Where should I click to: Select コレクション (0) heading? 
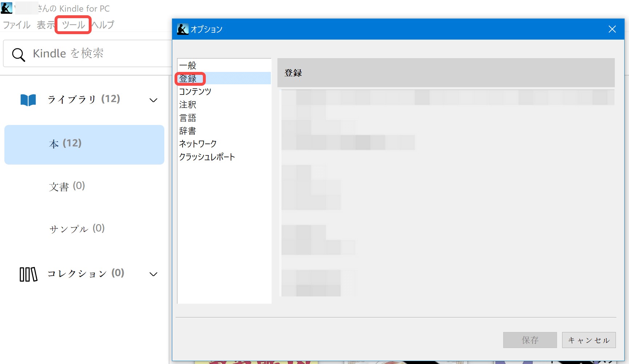click(x=86, y=273)
